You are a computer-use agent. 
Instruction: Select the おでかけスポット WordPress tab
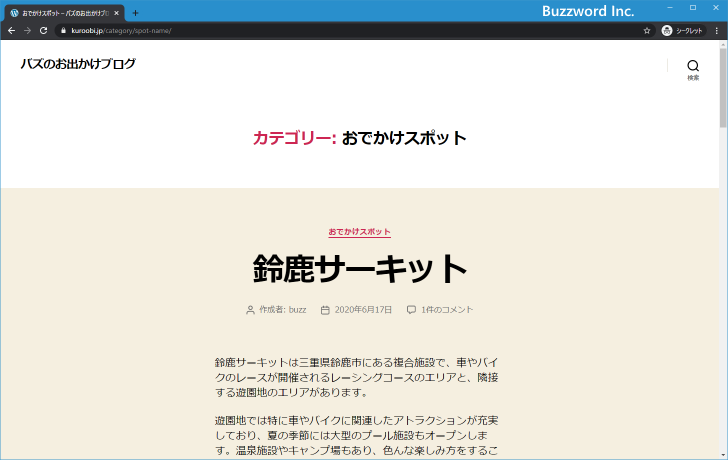(64, 13)
